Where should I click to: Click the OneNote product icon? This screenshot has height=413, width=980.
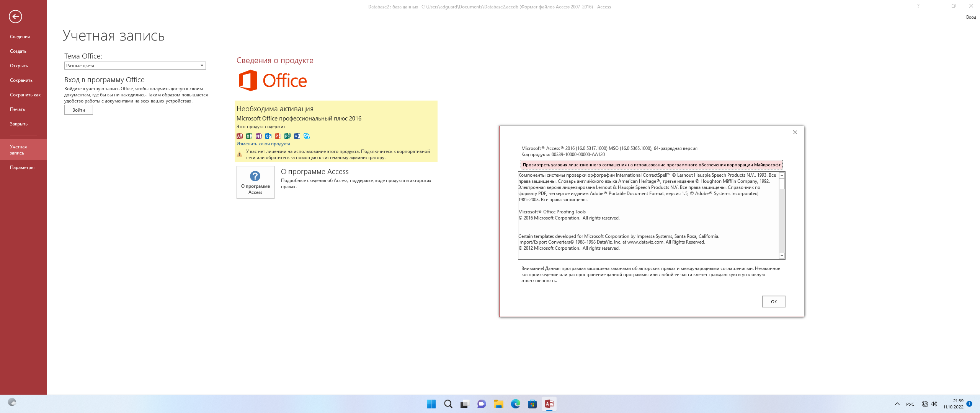(x=259, y=136)
